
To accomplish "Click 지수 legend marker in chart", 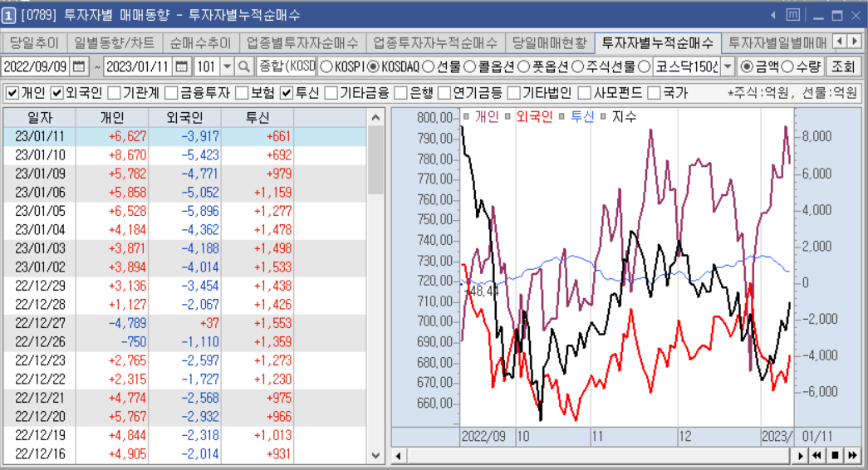I will click(x=603, y=117).
